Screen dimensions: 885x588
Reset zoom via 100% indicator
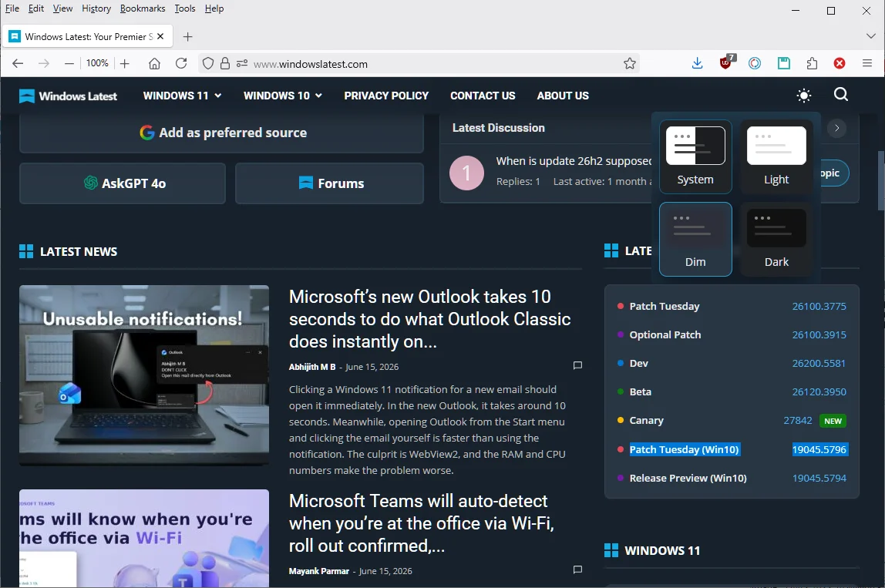click(97, 63)
